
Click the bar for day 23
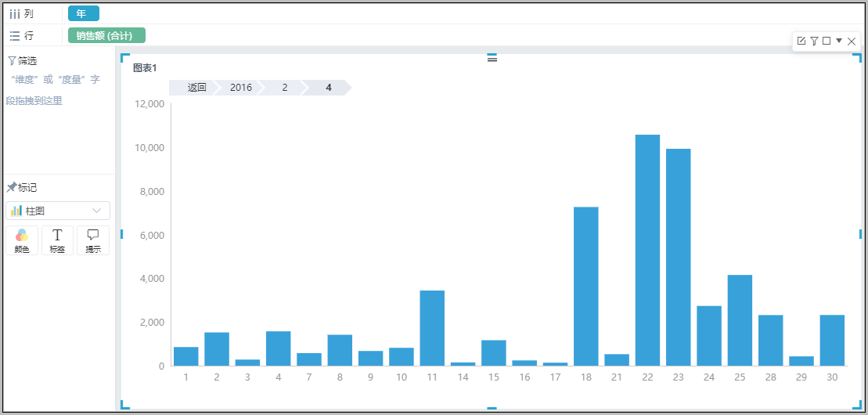678,258
